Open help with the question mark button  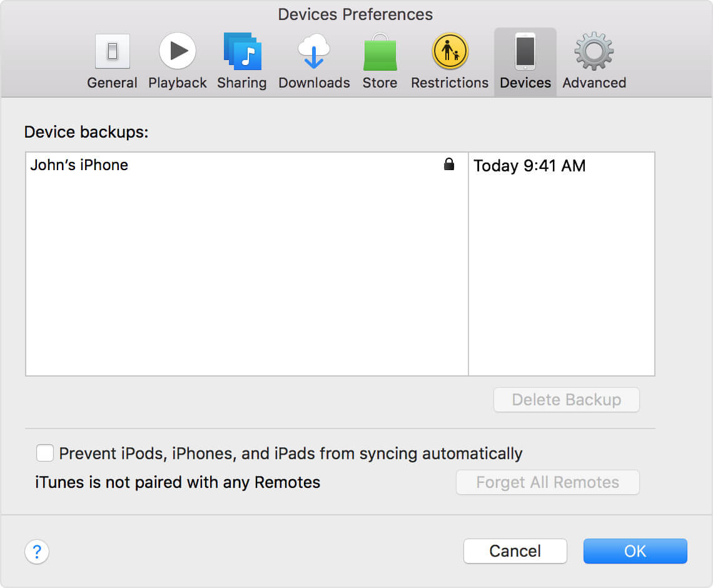click(37, 552)
